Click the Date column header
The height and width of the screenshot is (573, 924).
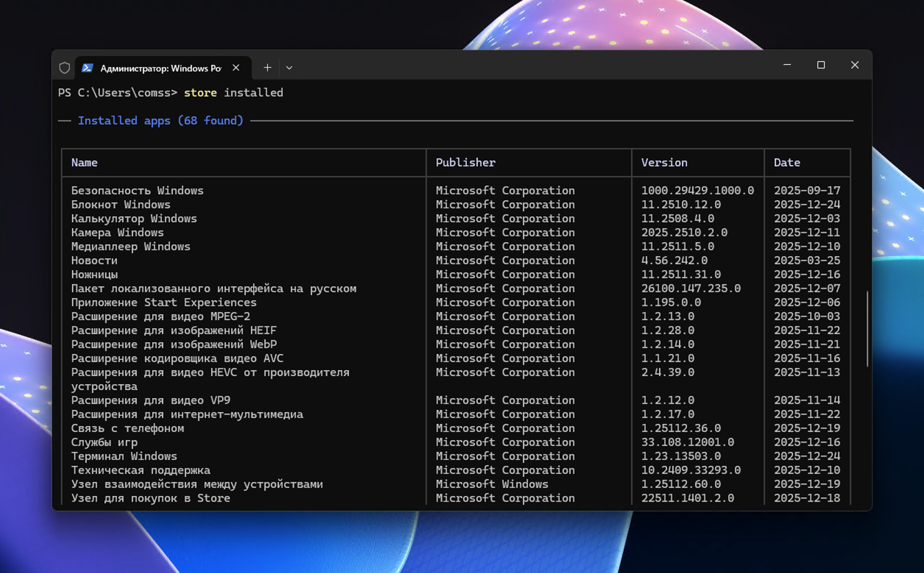point(787,162)
